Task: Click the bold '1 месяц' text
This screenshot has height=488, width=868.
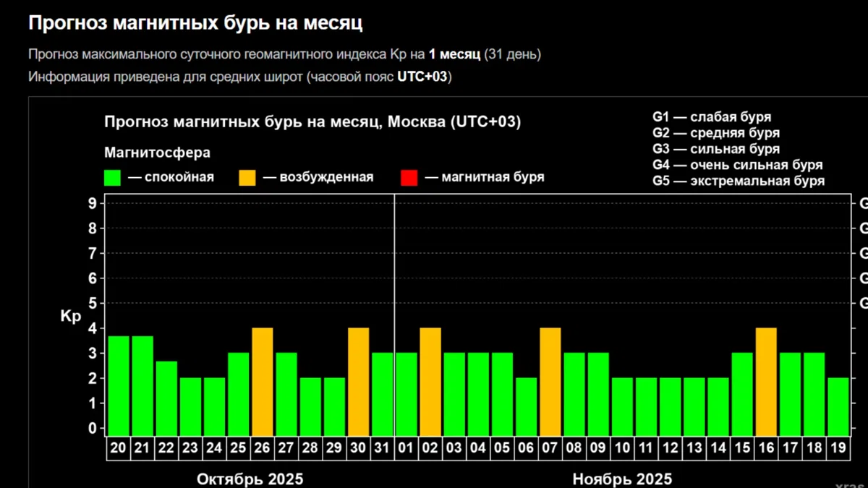Action: [x=454, y=54]
